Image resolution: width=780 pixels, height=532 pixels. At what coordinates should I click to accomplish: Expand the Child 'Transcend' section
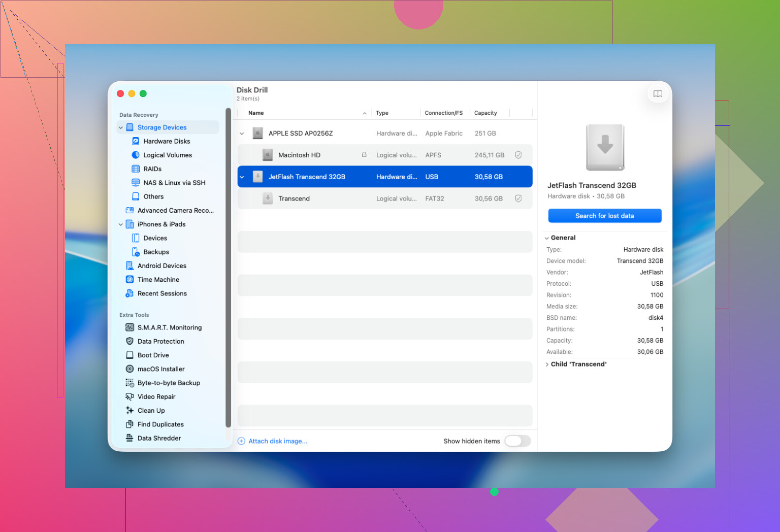[547, 364]
